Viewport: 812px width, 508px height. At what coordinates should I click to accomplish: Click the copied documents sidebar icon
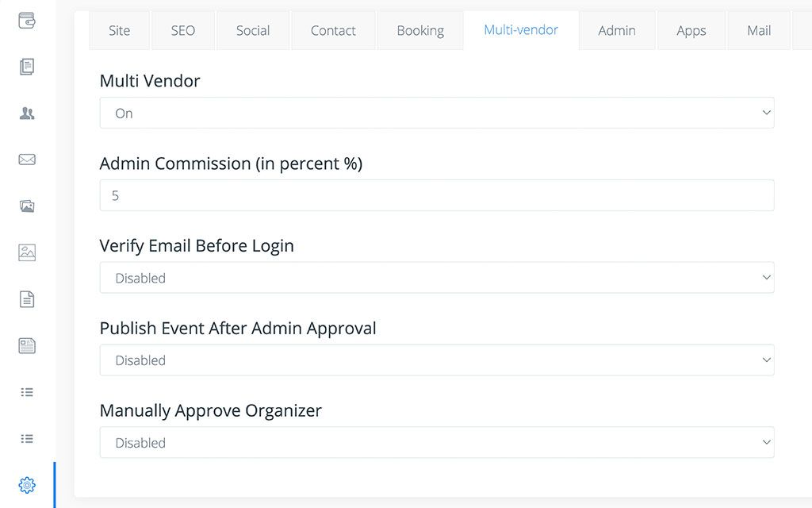(26, 67)
